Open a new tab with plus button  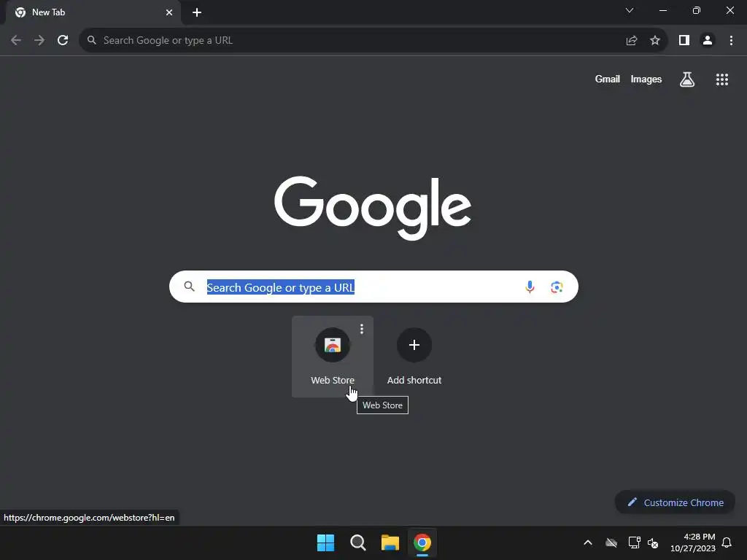(197, 12)
